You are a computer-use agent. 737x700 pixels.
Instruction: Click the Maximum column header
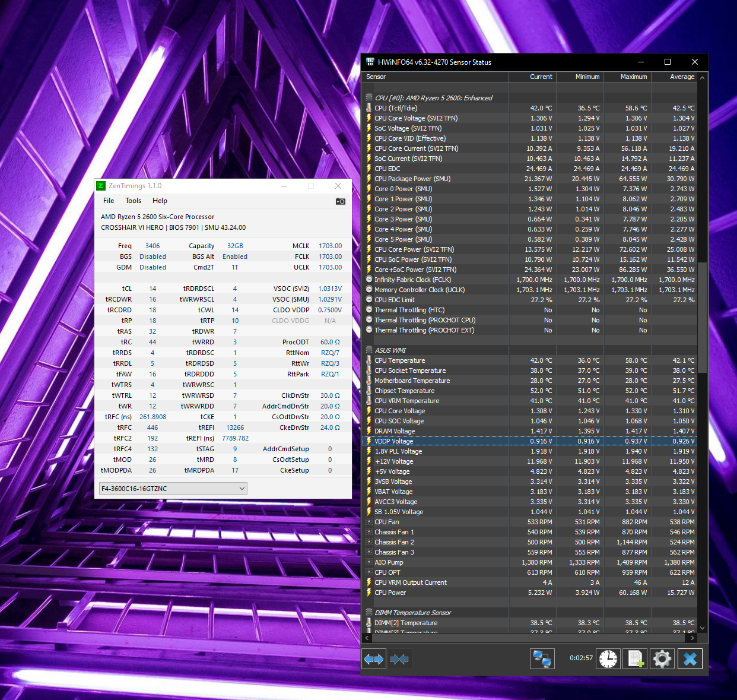(628, 77)
